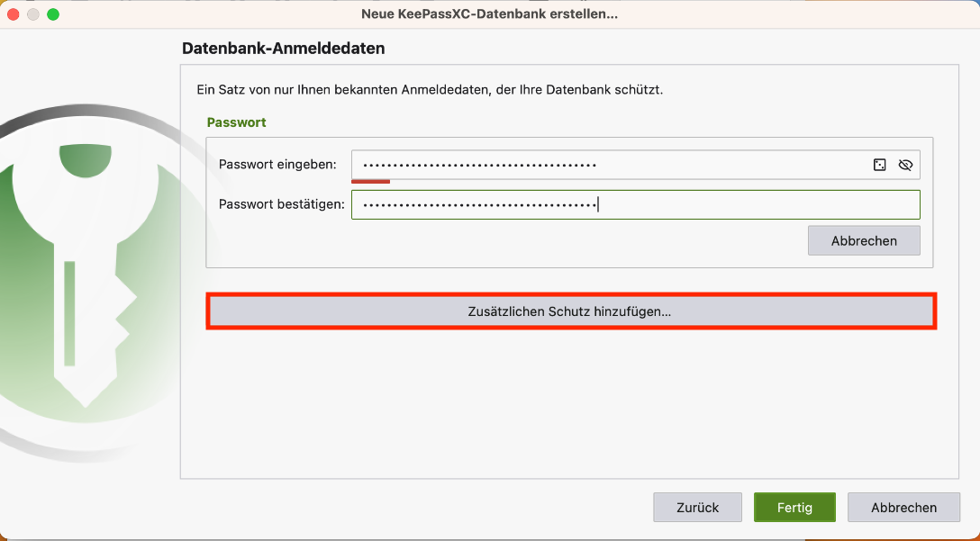Open the password generator dice icon
Image resolution: width=980 pixels, height=541 pixels.
tap(880, 165)
